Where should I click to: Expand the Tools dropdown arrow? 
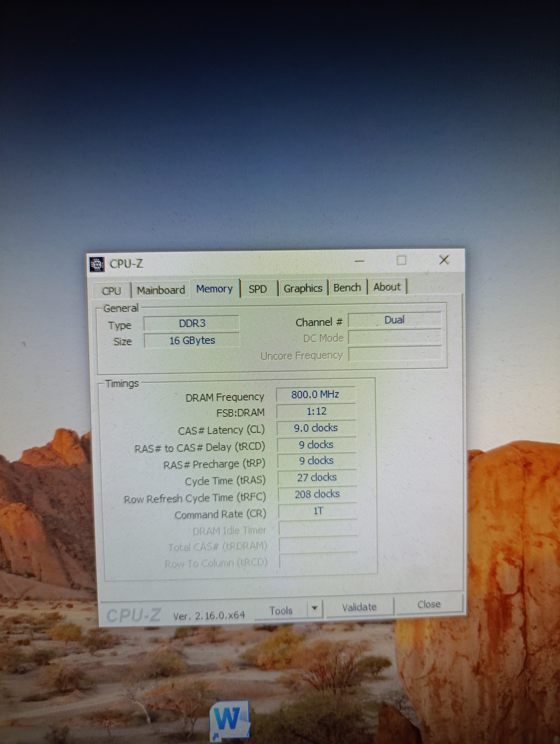tap(315, 608)
